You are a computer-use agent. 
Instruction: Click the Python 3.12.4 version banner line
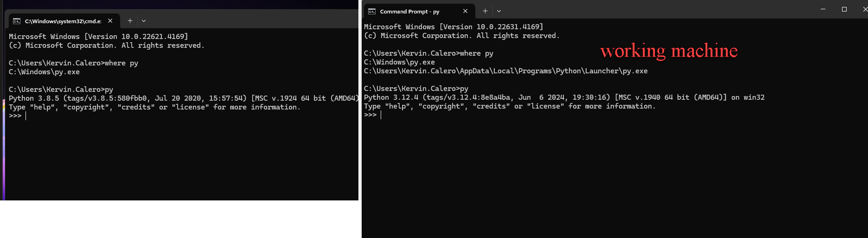click(x=564, y=97)
